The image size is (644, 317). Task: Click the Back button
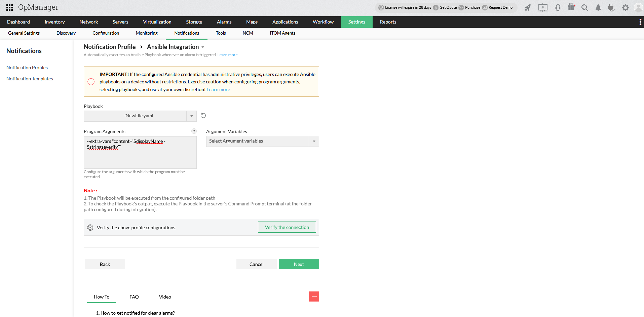(105, 264)
